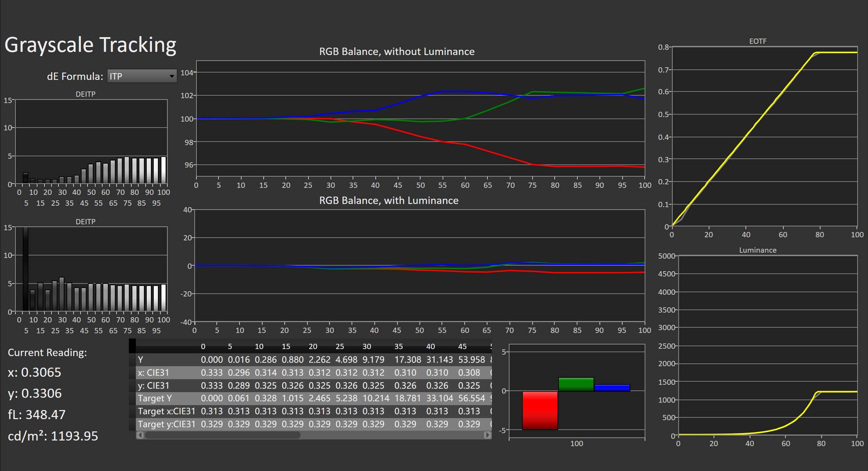Screen dimensions: 868x471
Task: Click the blue bar in RGB chart
Action: 612,388
